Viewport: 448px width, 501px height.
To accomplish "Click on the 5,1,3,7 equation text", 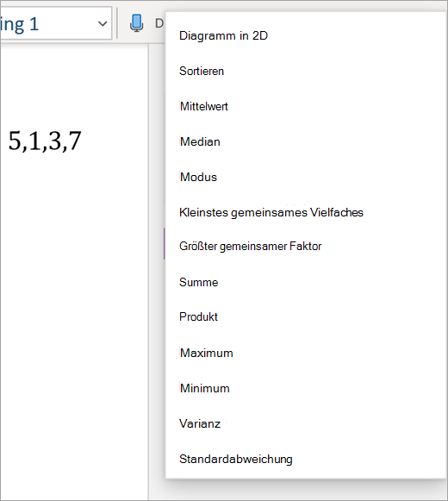I will point(45,141).
